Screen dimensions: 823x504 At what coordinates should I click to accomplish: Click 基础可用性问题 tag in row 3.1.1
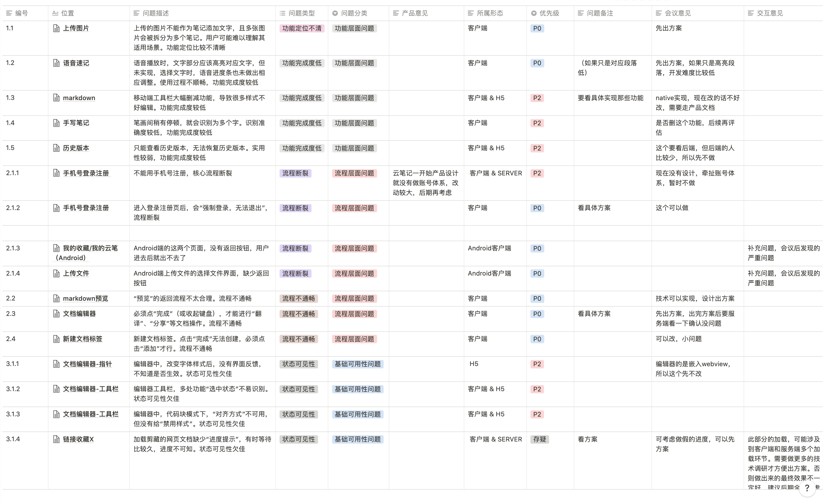pyautogui.click(x=357, y=364)
